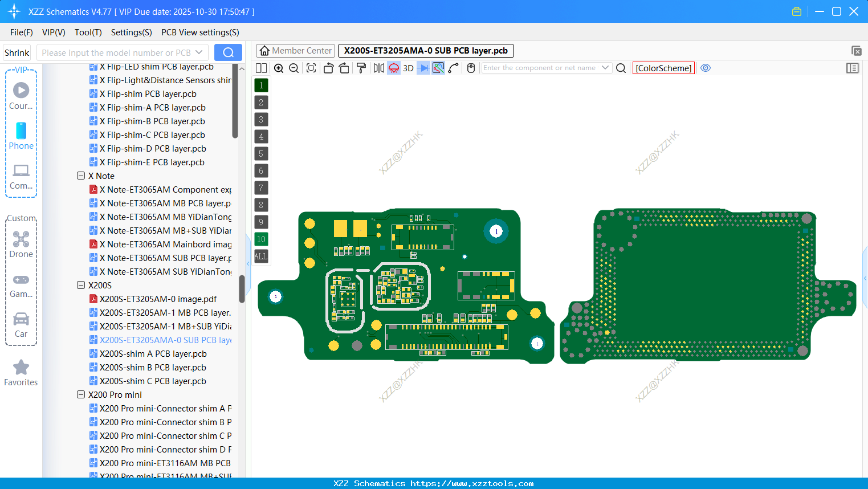The image size is (868, 489).
Task: Collapse the X Note tree section
Action: (x=81, y=176)
